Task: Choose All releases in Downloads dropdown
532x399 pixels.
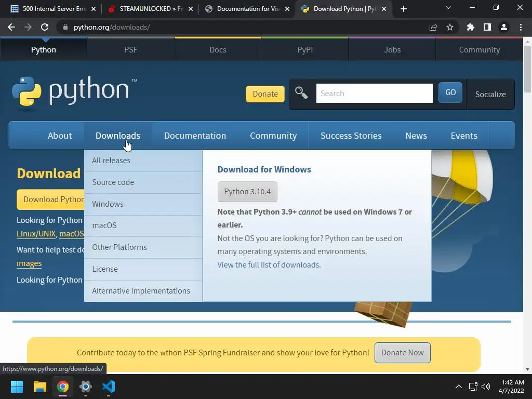Action: (143, 161)
